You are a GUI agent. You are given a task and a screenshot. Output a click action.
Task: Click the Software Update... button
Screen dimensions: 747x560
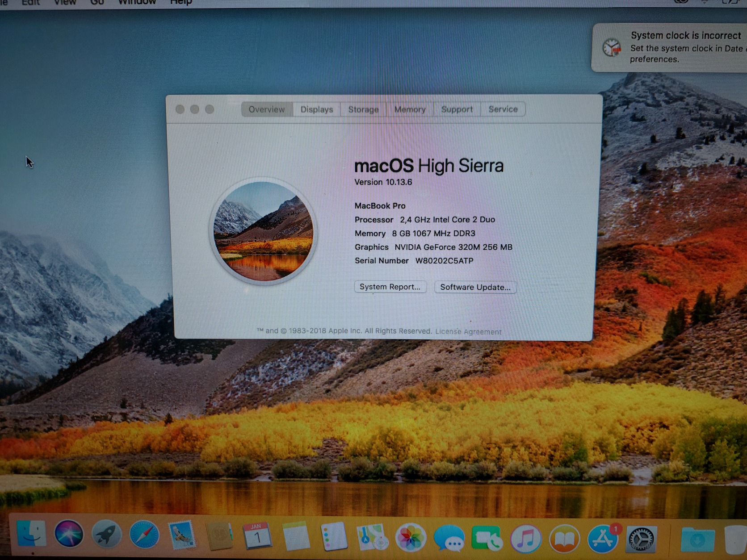pyautogui.click(x=475, y=287)
